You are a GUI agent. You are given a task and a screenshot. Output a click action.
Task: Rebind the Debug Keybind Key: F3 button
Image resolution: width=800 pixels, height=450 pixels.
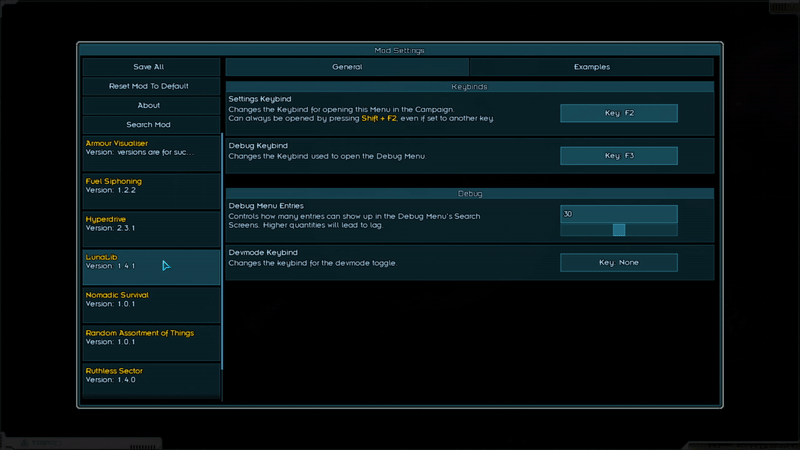(x=618, y=156)
